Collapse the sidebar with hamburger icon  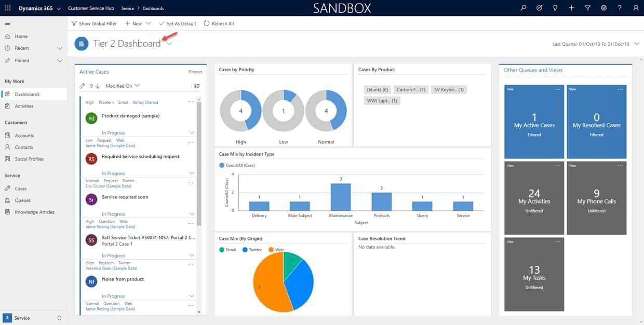7,23
